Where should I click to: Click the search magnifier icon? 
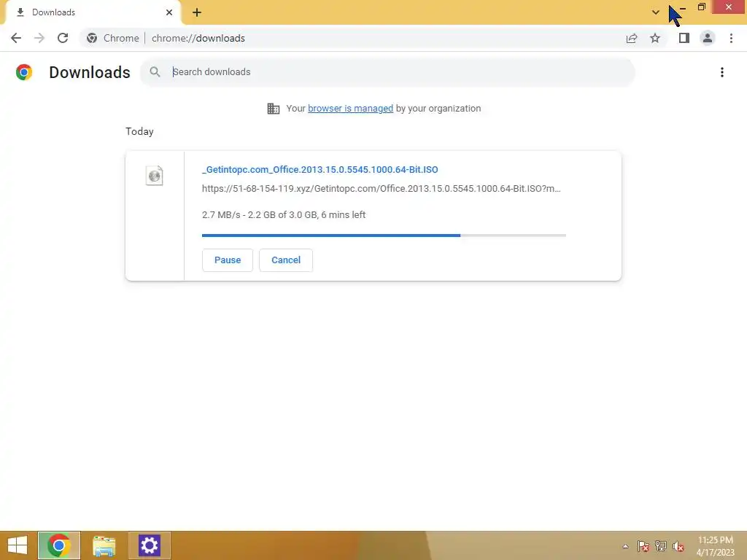pyautogui.click(x=155, y=72)
